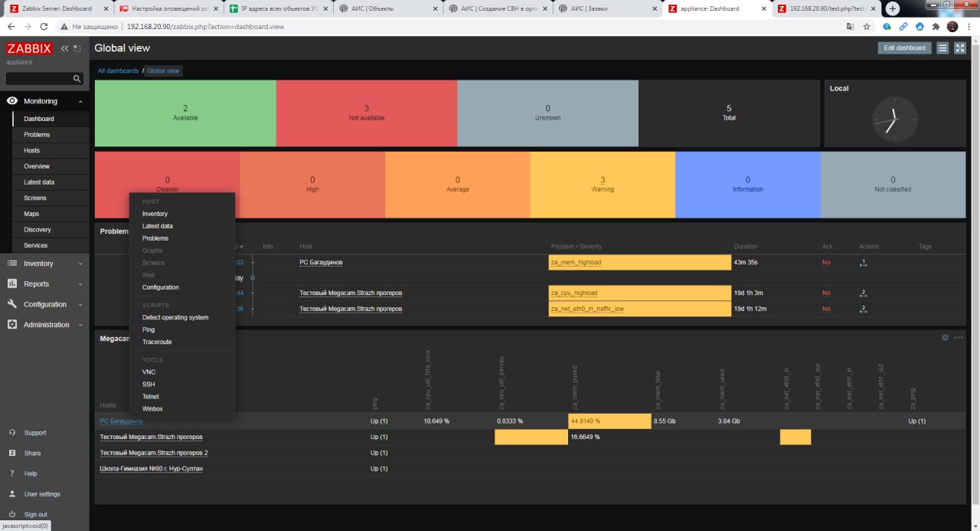
Task: Click the Support headset icon
Action: tap(12, 433)
